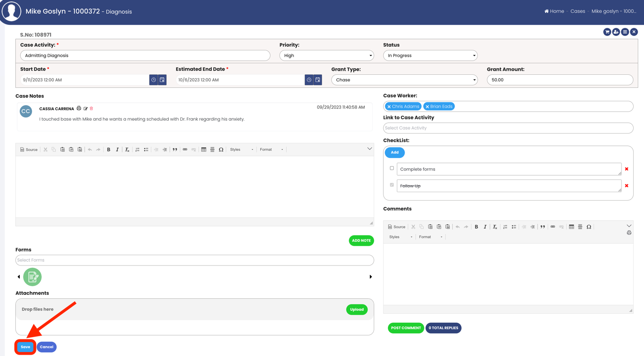644x356 pixels.
Task: Open the Priority dropdown
Action: tap(326, 55)
